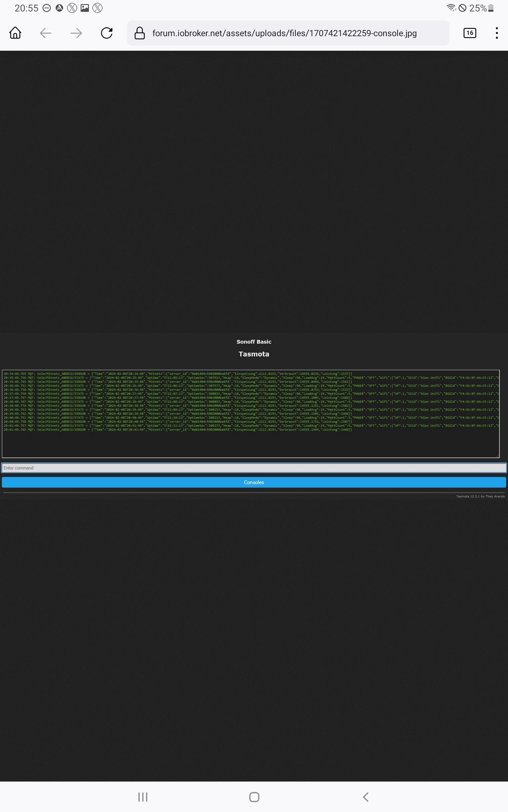Tap the browser home icon
This screenshot has height=812, width=508.
(15, 33)
